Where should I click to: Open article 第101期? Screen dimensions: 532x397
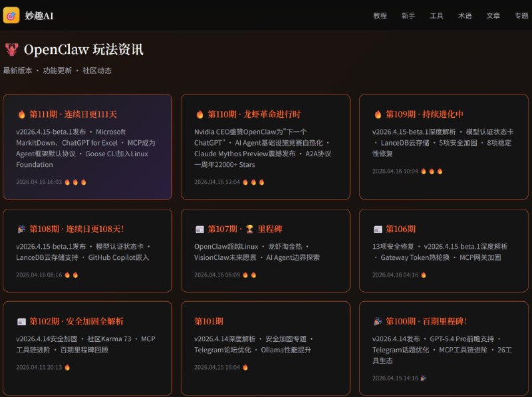click(209, 321)
